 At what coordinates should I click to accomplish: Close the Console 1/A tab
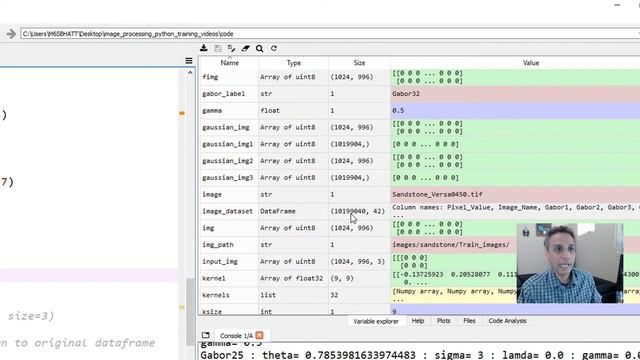tap(260, 336)
